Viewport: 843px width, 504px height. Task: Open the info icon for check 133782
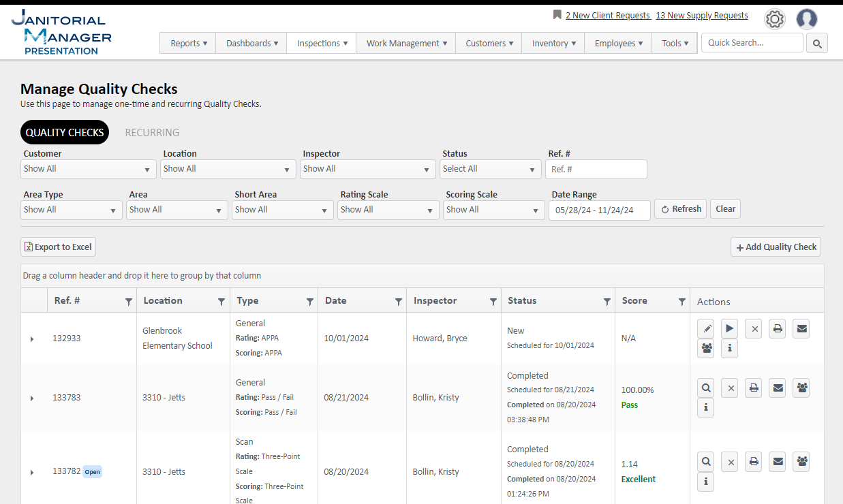pyautogui.click(x=706, y=482)
